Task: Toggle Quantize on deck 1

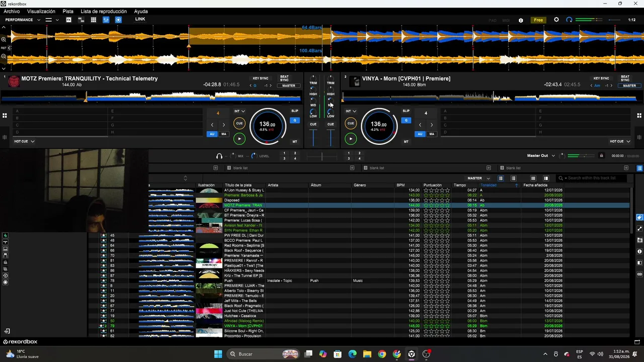Action: tap(295, 120)
